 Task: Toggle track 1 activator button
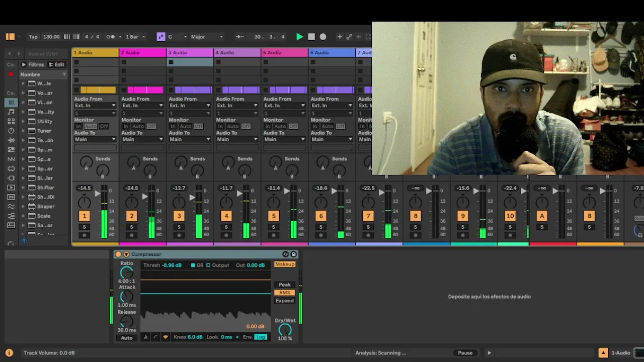click(85, 216)
